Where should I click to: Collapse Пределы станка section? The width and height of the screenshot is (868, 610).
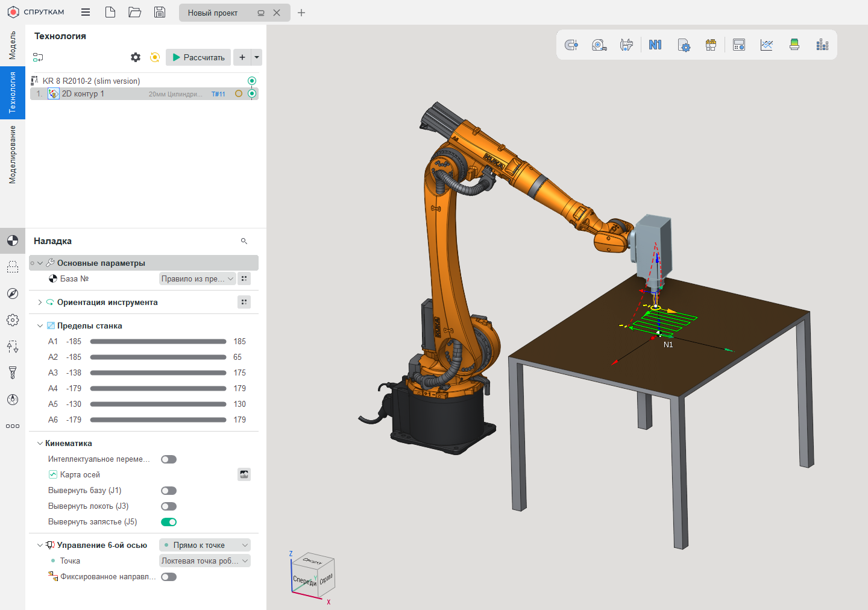pyautogui.click(x=40, y=325)
